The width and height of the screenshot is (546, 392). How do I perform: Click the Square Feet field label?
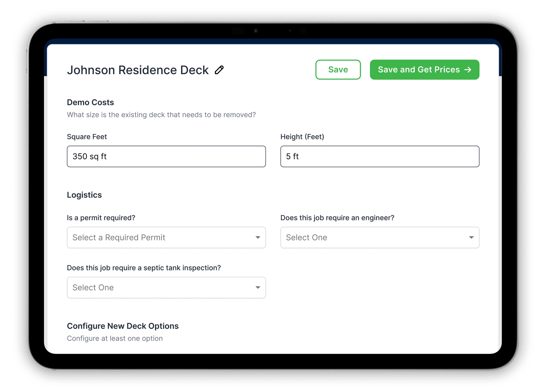[87, 137]
